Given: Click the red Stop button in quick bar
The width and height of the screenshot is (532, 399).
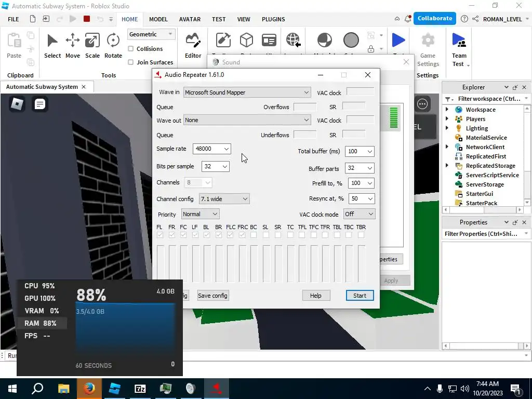Looking at the screenshot, I should [x=87, y=19].
